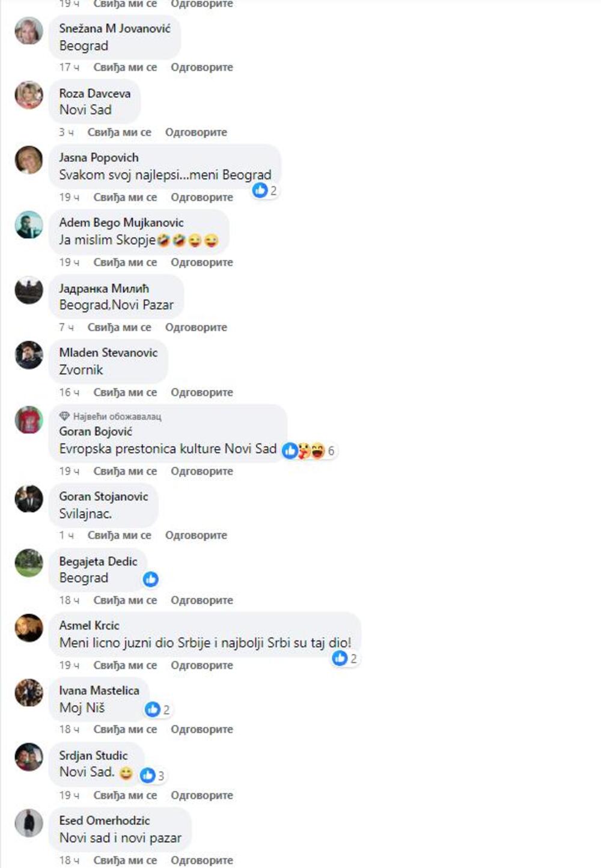
Task: Like Roza Davceva's comment via Свиђа ми се
Action: click(x=119, y=132)
